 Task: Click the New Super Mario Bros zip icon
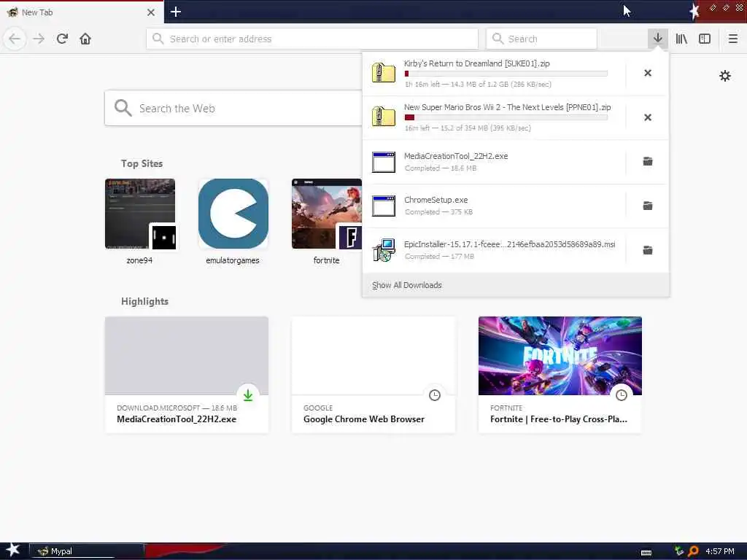(x=384, y=117)
